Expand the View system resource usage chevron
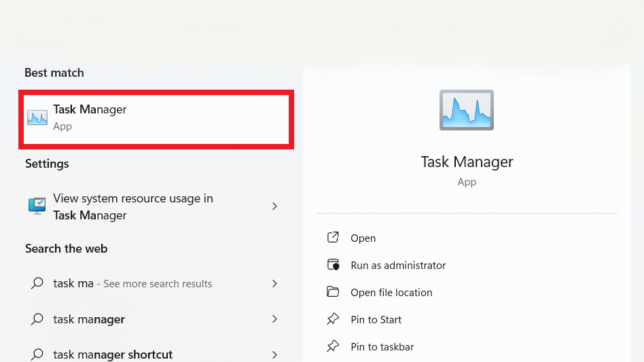 (x=274, y=206)
